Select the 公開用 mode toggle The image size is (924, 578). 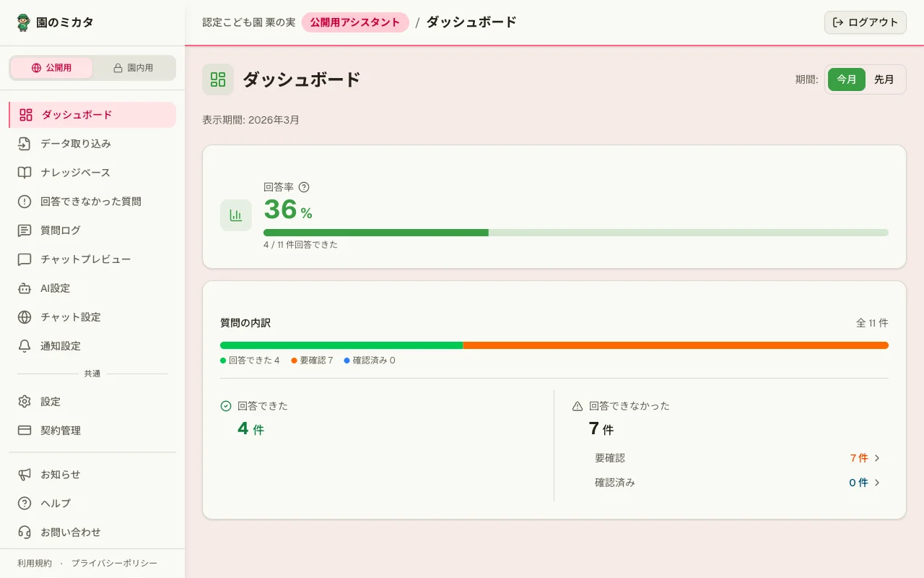coord(51,67)
